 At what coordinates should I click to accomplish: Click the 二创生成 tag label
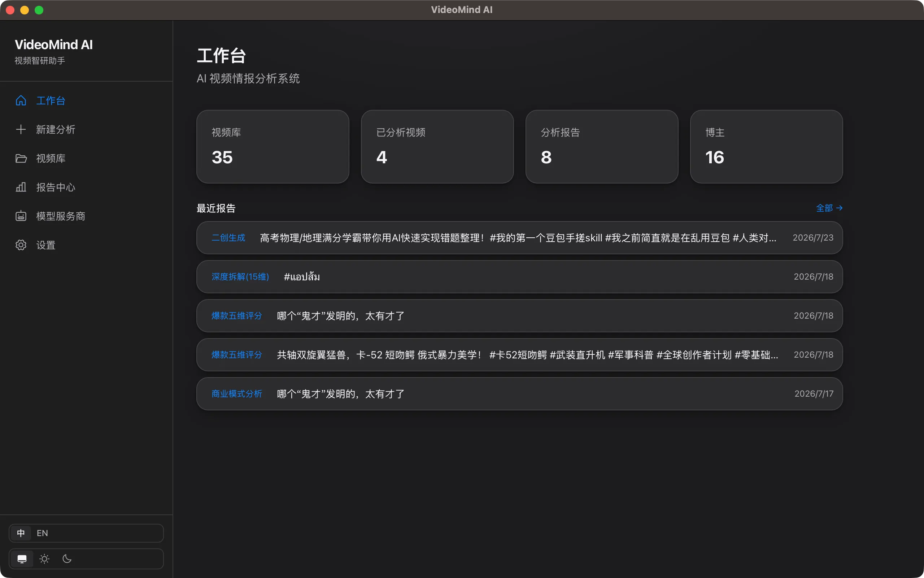click(228, 238)
